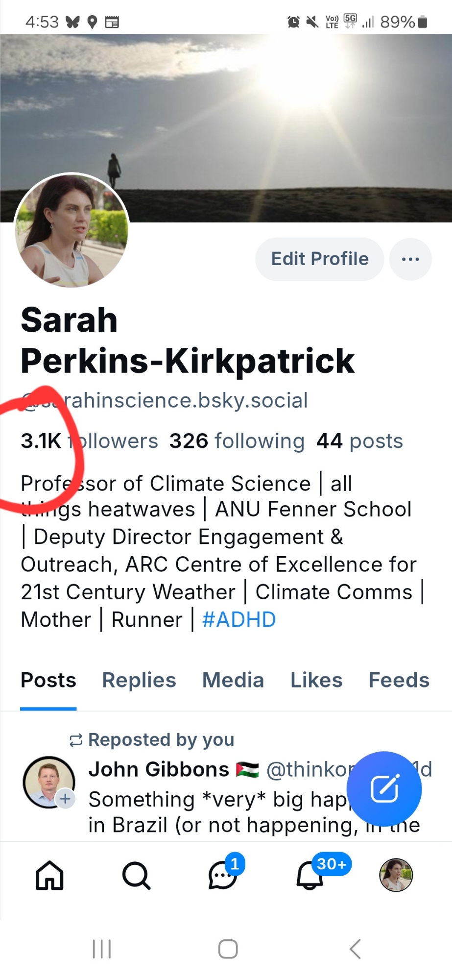Open the 3.1K followers list

pyautogui.click(x=89, y=441)
